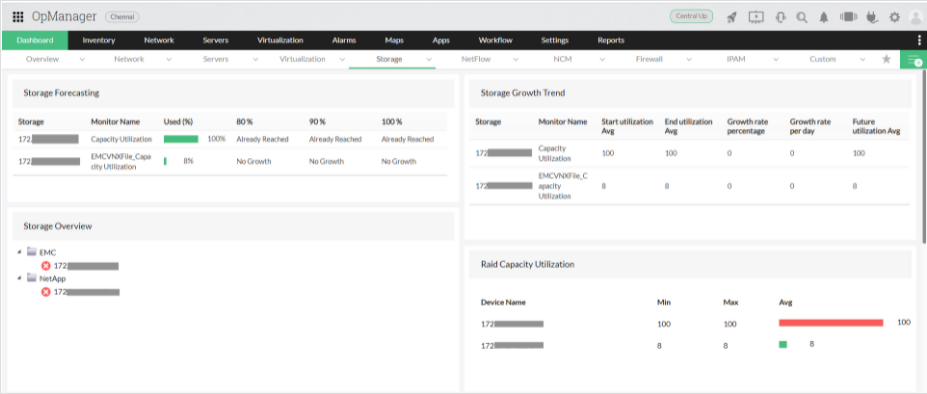Open the Workflow menu
The image size is (927, 394).
coord(495,40)
